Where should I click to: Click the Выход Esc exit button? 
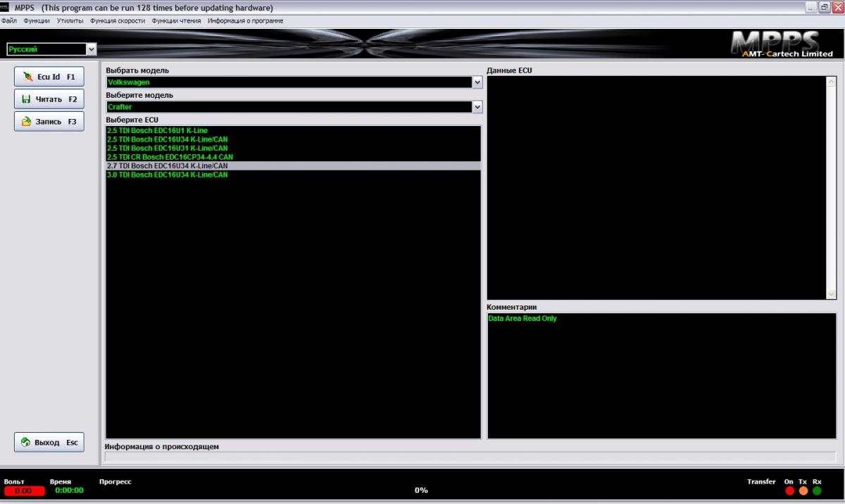[x=49, y=442]
